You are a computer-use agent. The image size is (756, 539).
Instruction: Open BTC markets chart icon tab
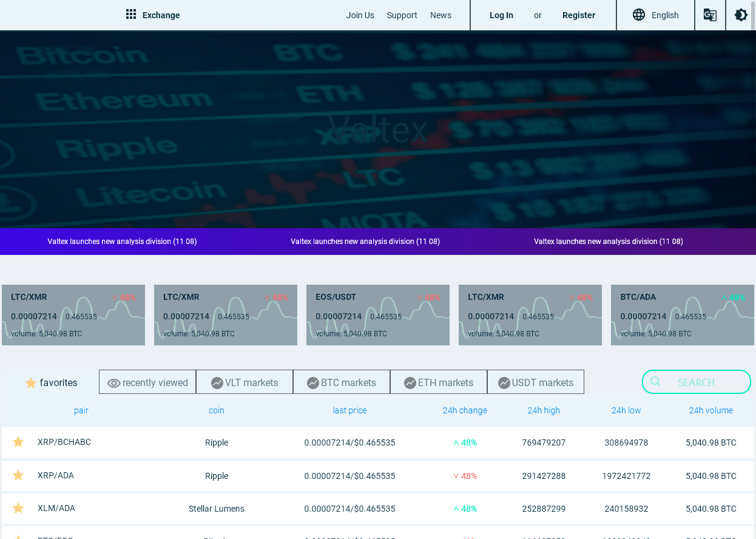pos(313,383)
